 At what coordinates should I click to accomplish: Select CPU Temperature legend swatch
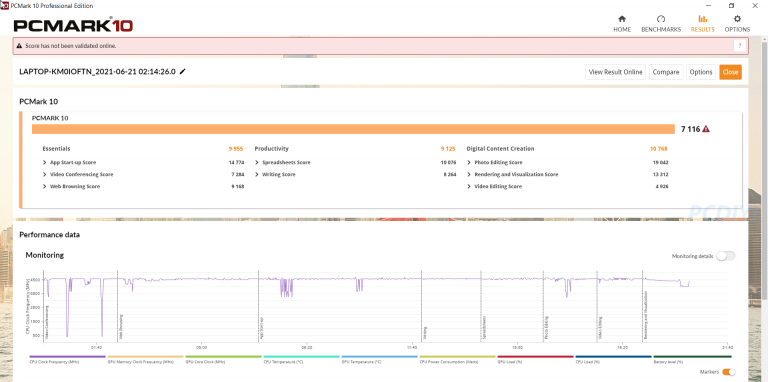[x=301, y=357]
